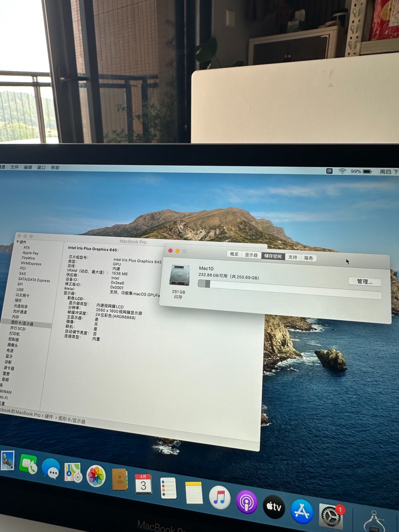399x532 pixels.
Task: Click the Wi-Fi status icon
Action: click(x=342, y=171)
